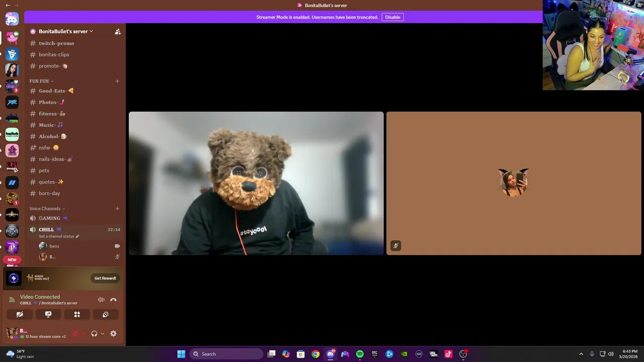Click Set a channel status link
644x362 pixels.
[59, 236]
